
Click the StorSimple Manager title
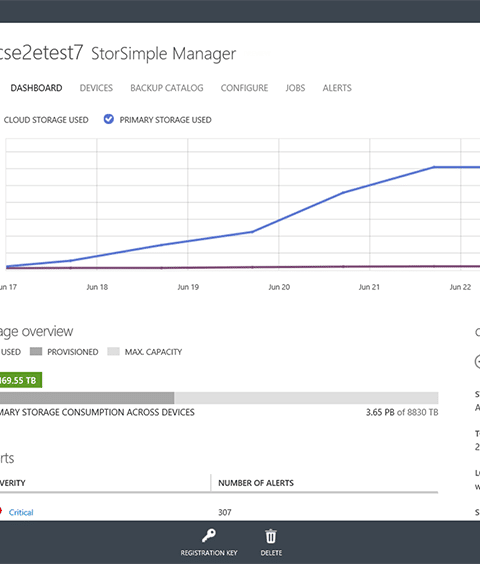164,54
